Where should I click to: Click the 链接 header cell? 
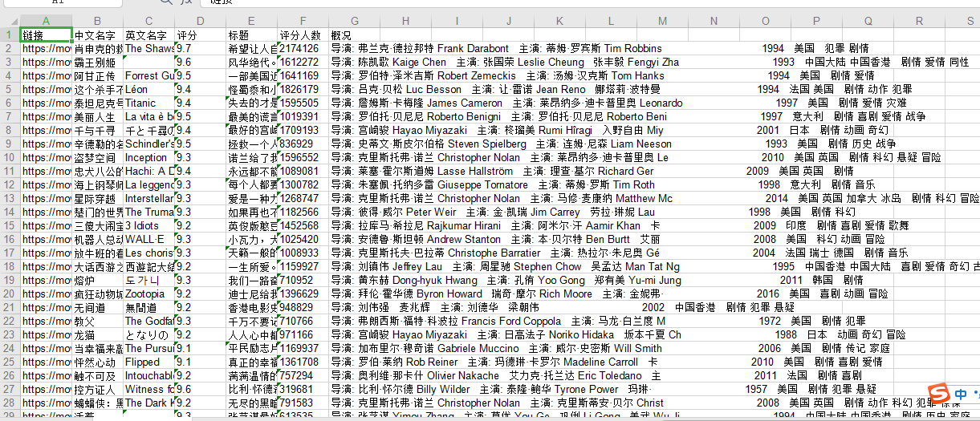click(x=46, y=35)
